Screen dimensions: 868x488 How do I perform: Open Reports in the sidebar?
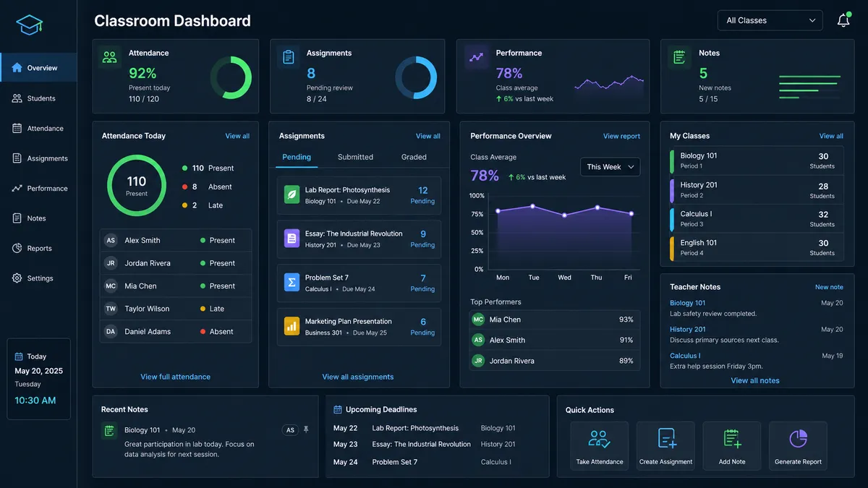tap(38, 249)
